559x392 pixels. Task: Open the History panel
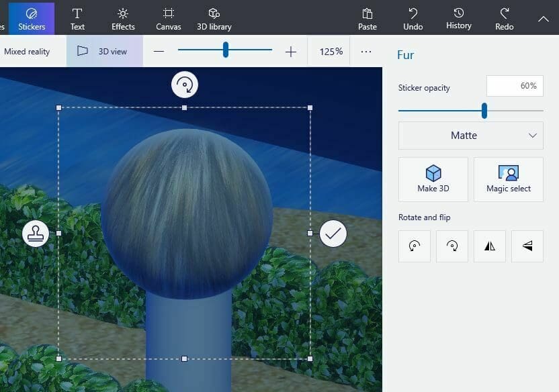(458, 19)
